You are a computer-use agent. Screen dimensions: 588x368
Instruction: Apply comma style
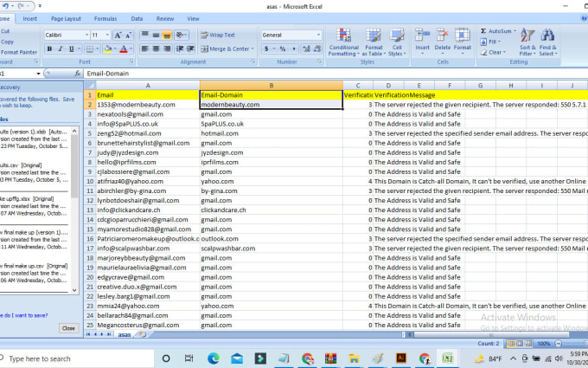[294, 48]
